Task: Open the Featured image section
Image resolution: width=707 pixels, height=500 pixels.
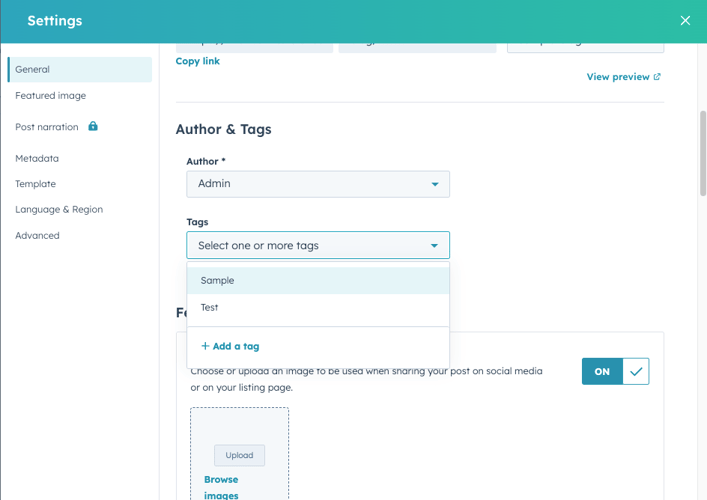Action: [x=50, y=96]
